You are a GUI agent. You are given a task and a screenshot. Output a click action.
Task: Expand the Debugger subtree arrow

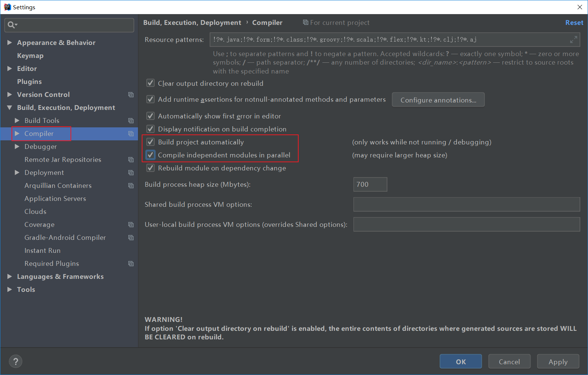pos(17,147)
